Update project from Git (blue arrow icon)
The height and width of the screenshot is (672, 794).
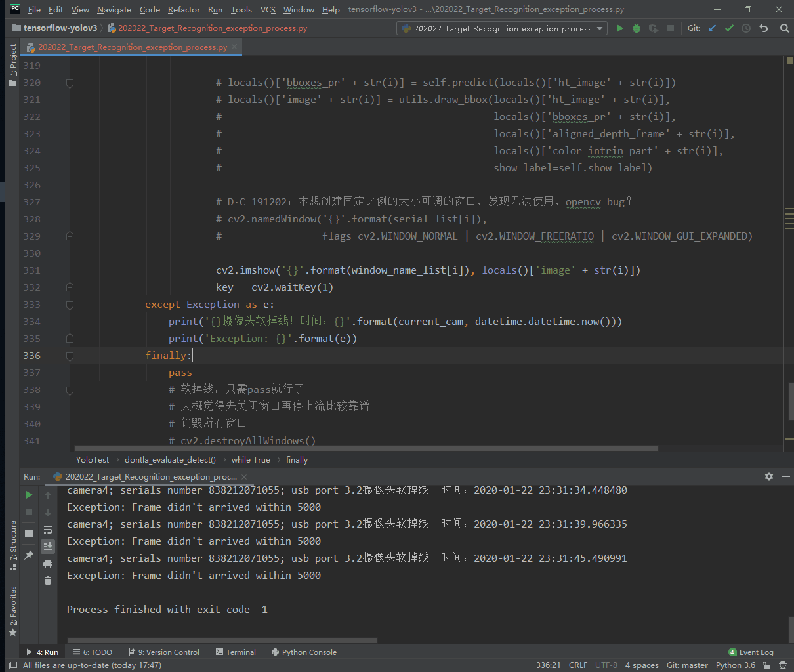coord(712,28)
